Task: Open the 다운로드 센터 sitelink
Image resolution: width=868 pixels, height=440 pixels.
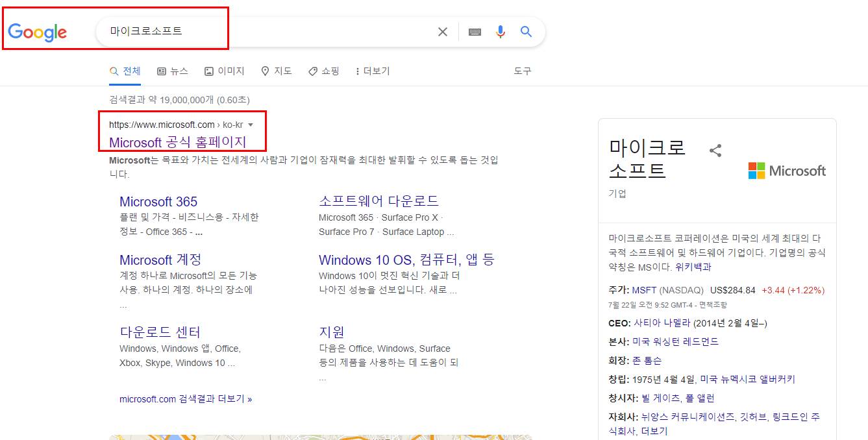Action: point(160,332)
